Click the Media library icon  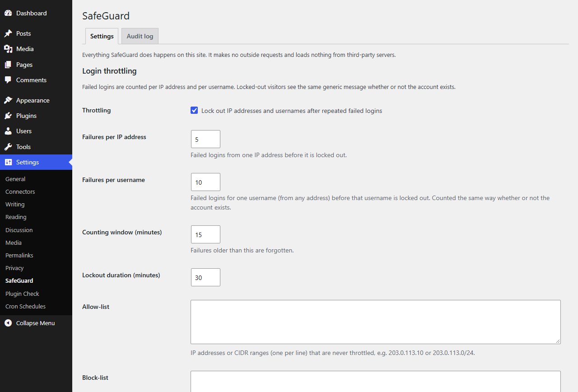tap(8, 49)
